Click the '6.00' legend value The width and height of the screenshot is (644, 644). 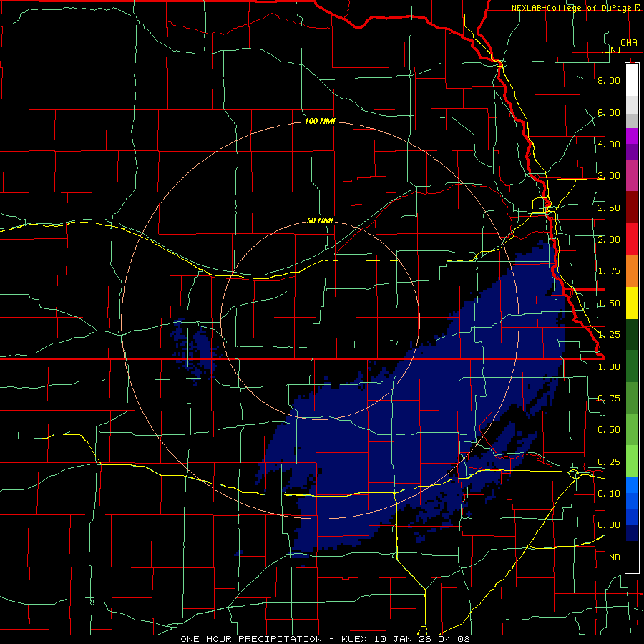pyautogui.click(x=609, y=112)
